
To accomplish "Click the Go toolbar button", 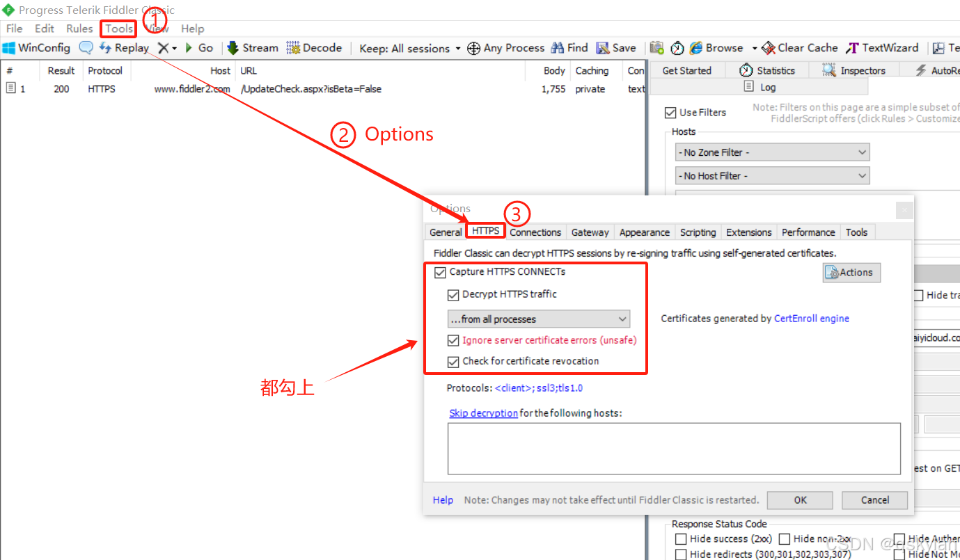I will click(x=198, y=48).
